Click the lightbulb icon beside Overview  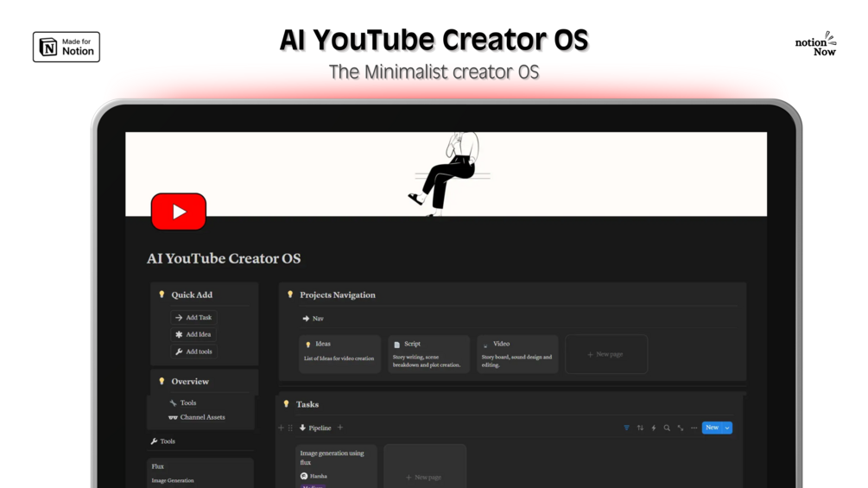click(x=162, y=381)
